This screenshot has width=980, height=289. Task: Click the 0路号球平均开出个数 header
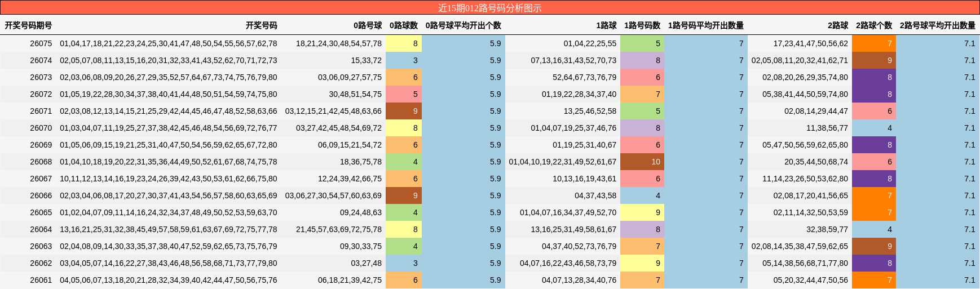coord(463,25)
